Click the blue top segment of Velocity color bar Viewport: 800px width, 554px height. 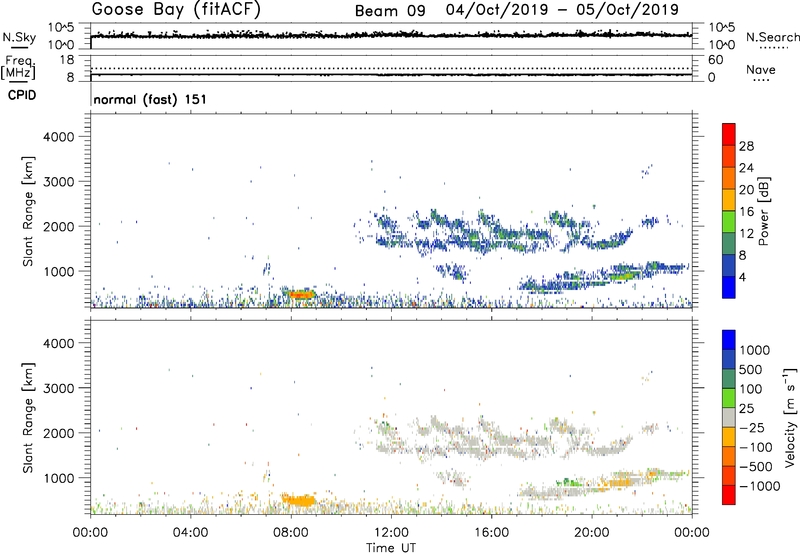click(729, 340)
